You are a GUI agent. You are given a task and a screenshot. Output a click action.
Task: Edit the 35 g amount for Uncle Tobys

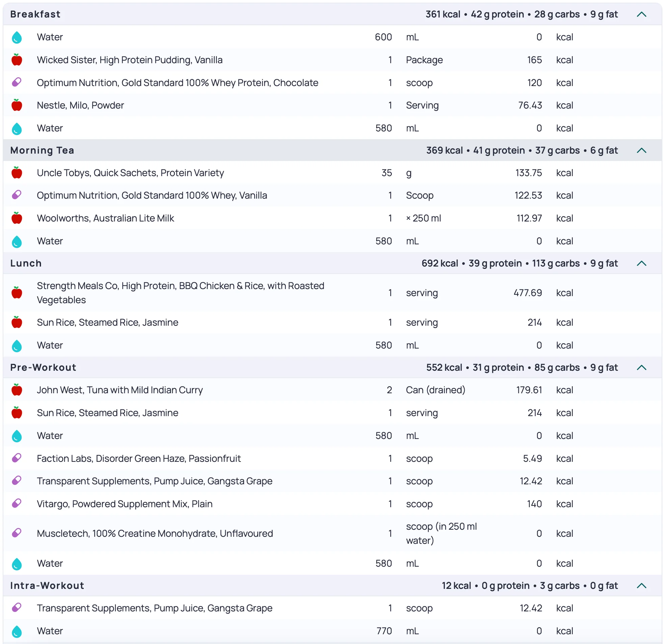[386, 173]
